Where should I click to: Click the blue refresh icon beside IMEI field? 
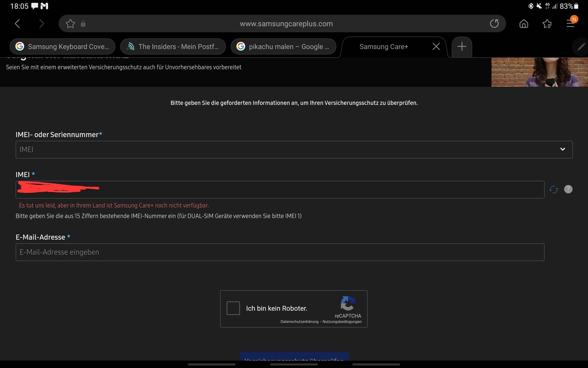554,189
